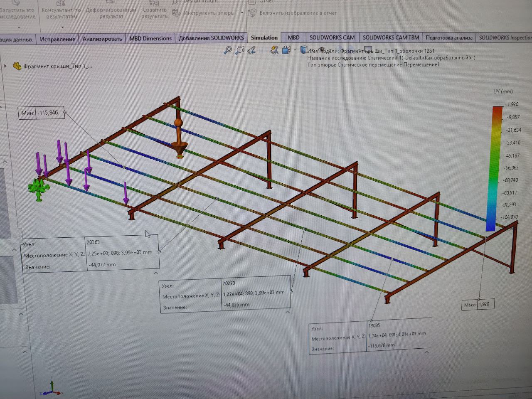This screenshot has width=532, height=399.
Task: Click the Включить изображение в отчет icon
Action: point(252,12)
